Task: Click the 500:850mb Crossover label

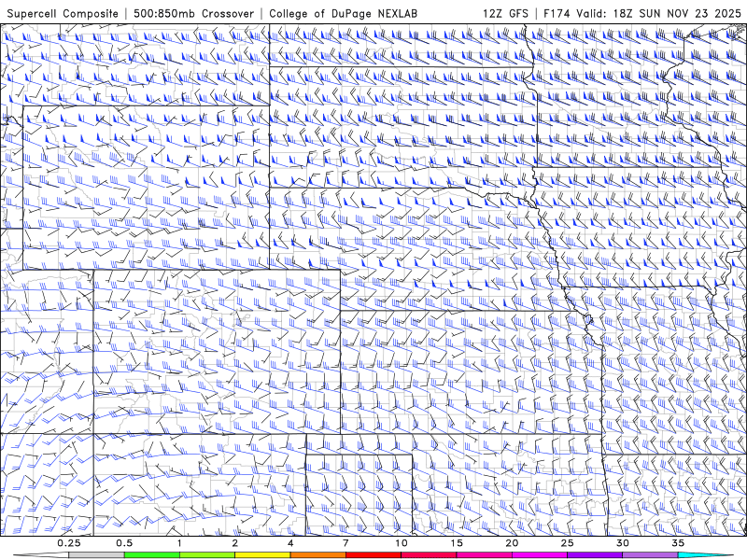Action: [x=193, y=13]
